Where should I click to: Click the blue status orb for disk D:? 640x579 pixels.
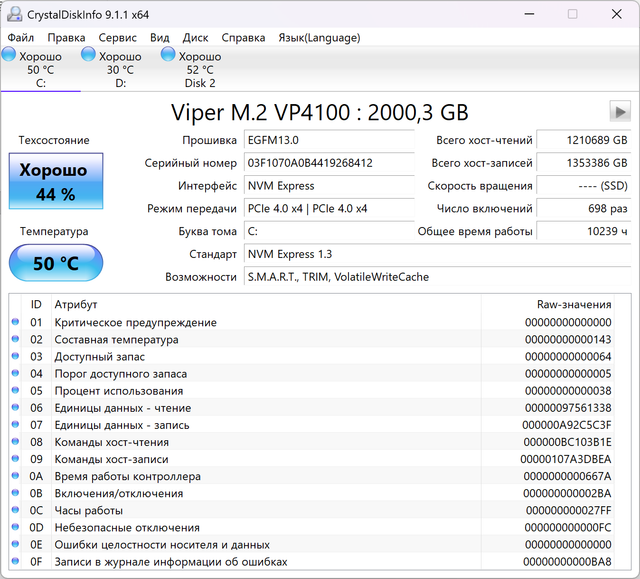(x=88, y=54)
